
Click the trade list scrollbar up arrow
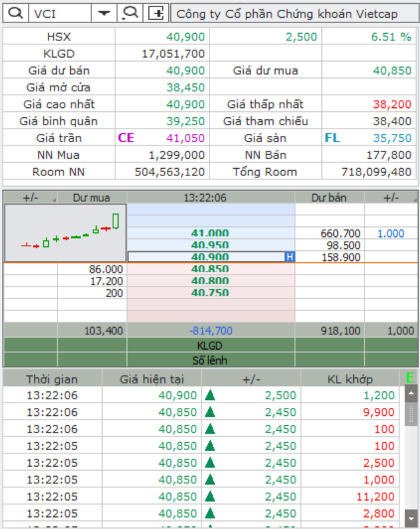(411, 393)
